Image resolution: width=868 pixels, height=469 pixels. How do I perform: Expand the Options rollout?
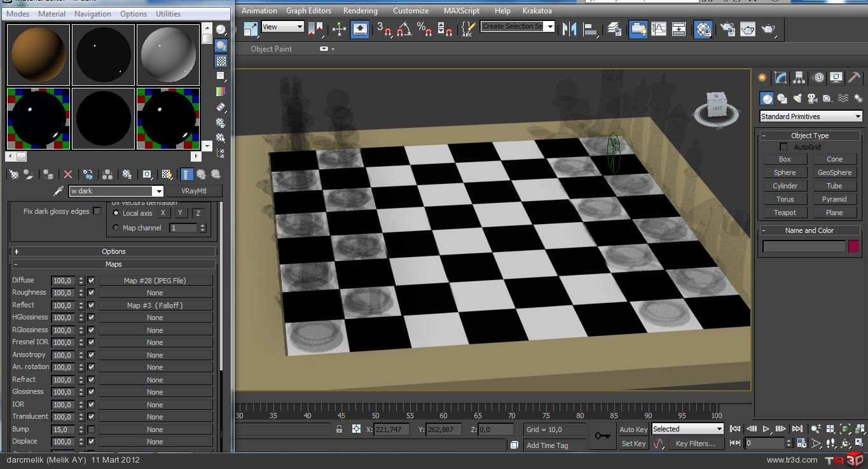point(113,251)
